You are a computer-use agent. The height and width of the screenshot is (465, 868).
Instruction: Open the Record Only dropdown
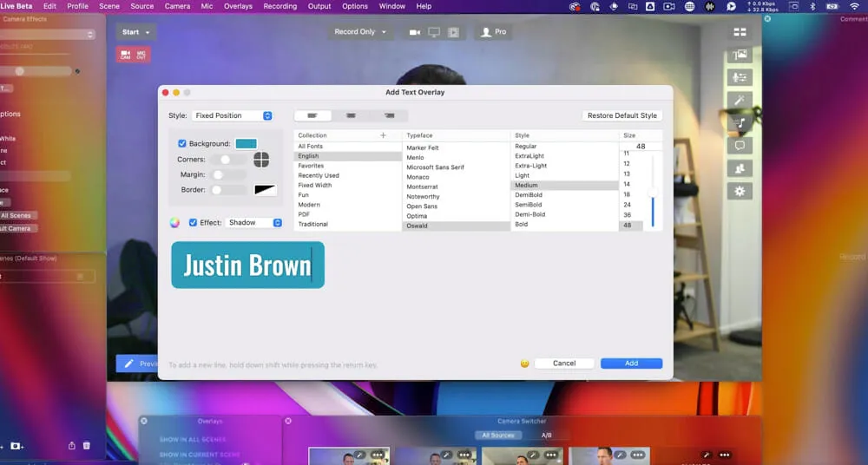click(360, 32)
